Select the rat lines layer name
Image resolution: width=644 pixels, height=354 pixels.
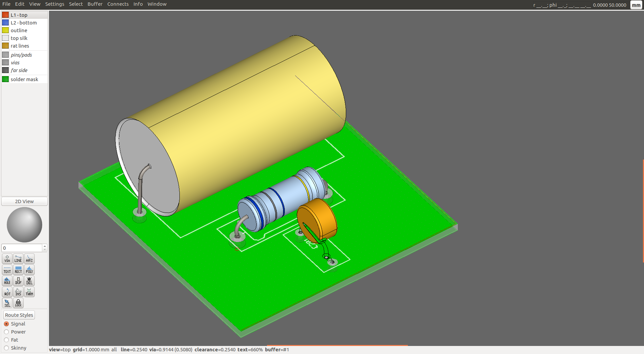(20, 46)
